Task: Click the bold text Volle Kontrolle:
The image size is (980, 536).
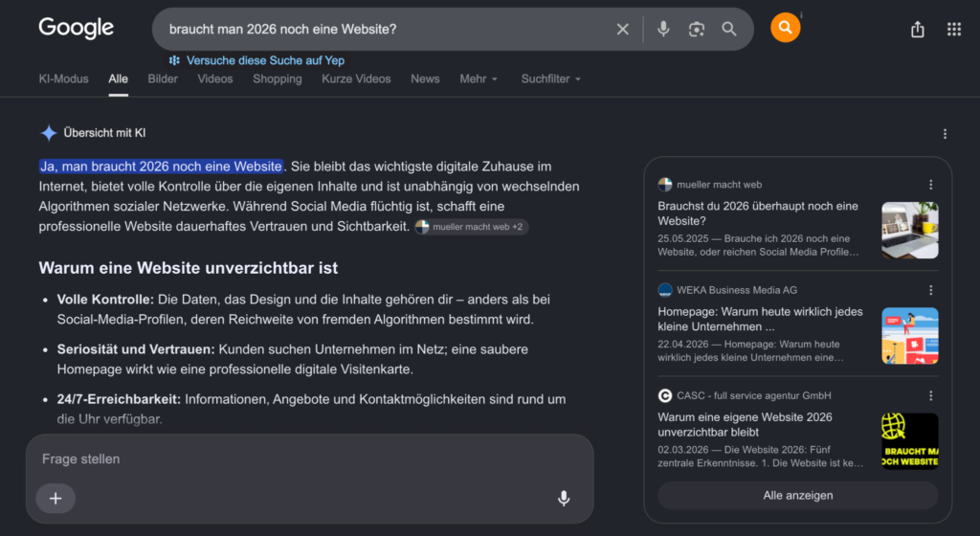Action: tap(105, 300)
